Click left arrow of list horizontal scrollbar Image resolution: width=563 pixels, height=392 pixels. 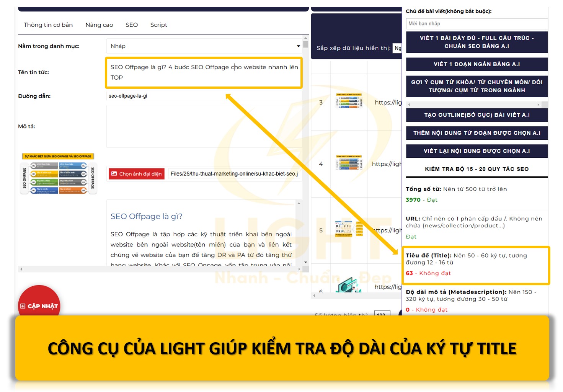click(x=314, y=296)
